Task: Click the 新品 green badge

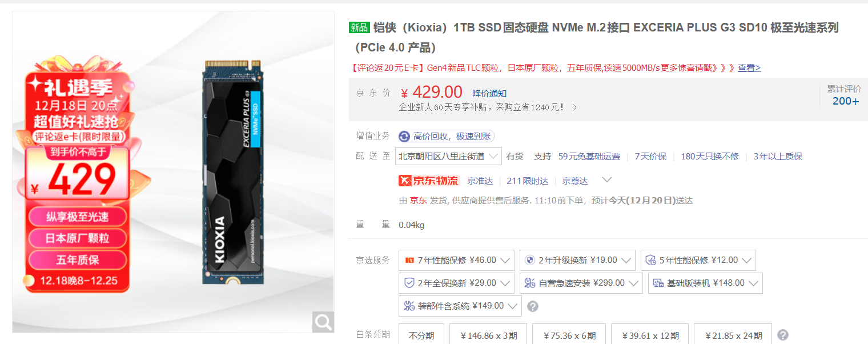Action: point(359,27)
